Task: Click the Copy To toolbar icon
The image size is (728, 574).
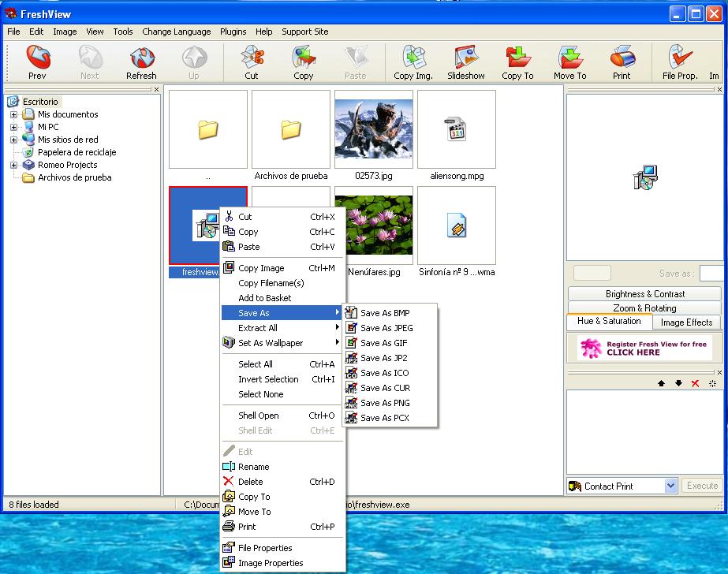Action: 517,57
